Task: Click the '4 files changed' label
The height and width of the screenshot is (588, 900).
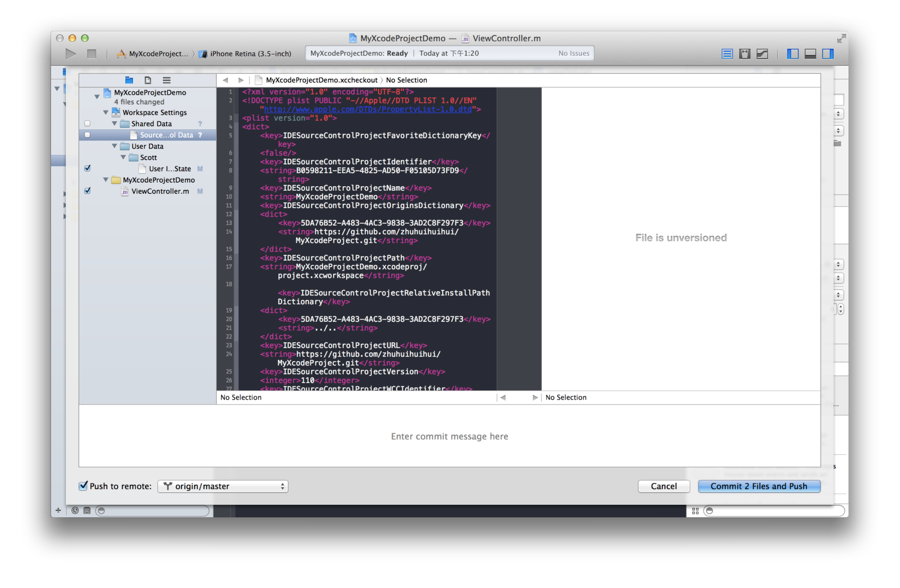Action: (x=139, y=102)
